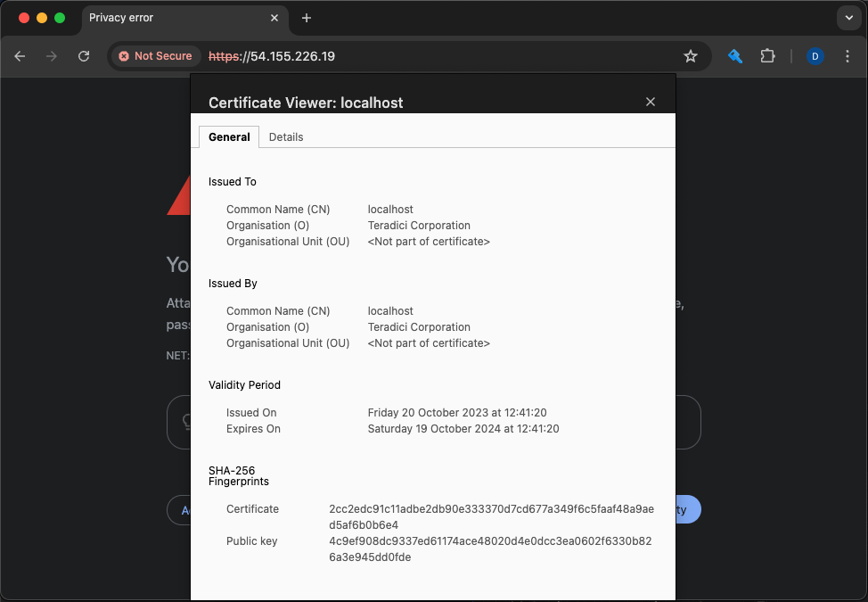The width and height of the screenshot is (868, 602).
Task: Click the Certificate SHA-256 fingerprint value
Action: click(491, 517)
